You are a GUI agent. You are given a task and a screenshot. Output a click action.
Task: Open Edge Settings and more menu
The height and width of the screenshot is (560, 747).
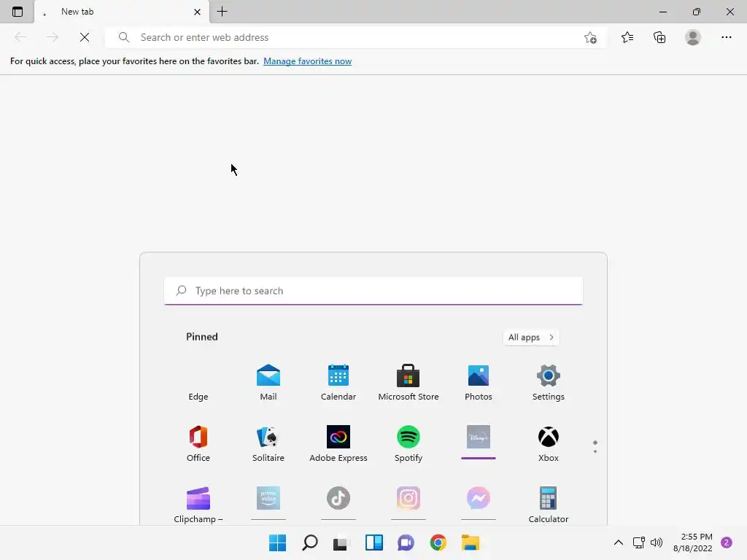(x=726, y=37)
